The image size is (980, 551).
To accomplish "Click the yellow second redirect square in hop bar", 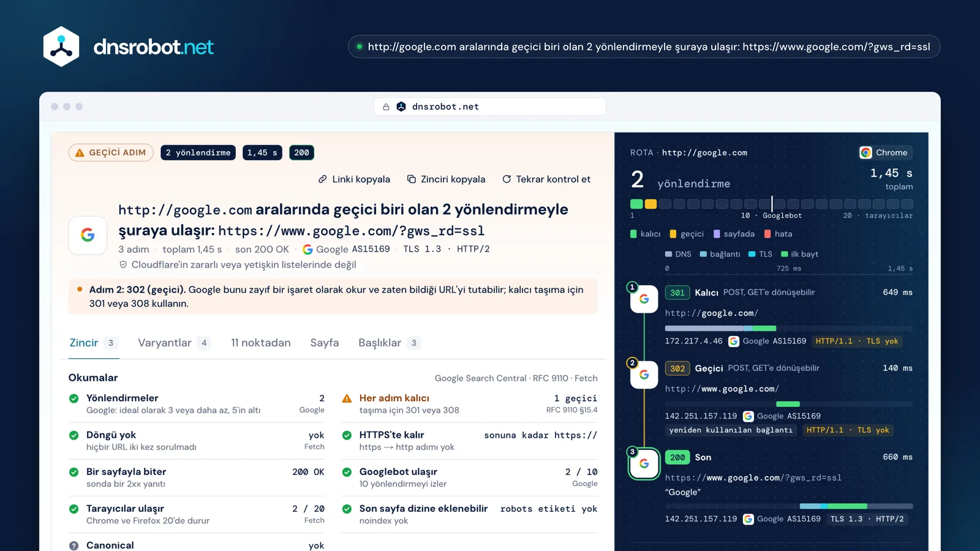I will (650, 204).
